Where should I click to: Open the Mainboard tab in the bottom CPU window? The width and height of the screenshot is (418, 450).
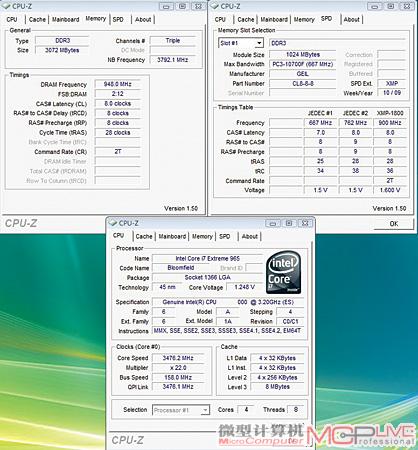[172, 236]
